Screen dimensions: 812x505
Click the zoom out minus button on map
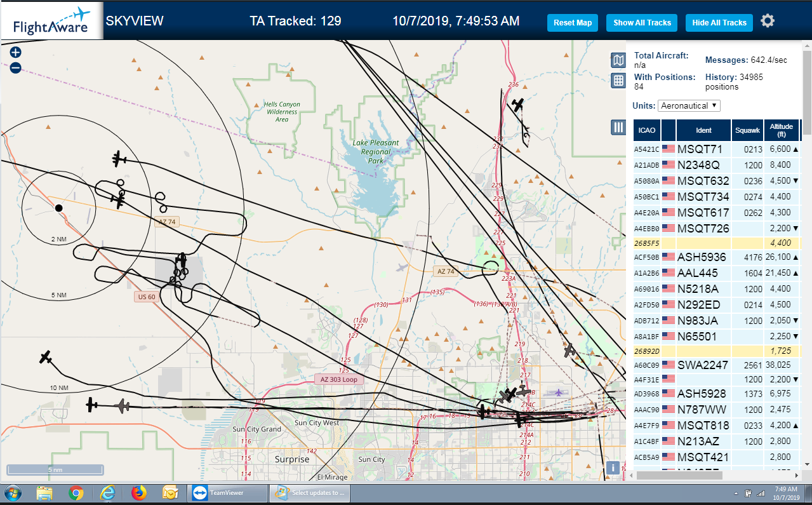[x=15, y=68]
